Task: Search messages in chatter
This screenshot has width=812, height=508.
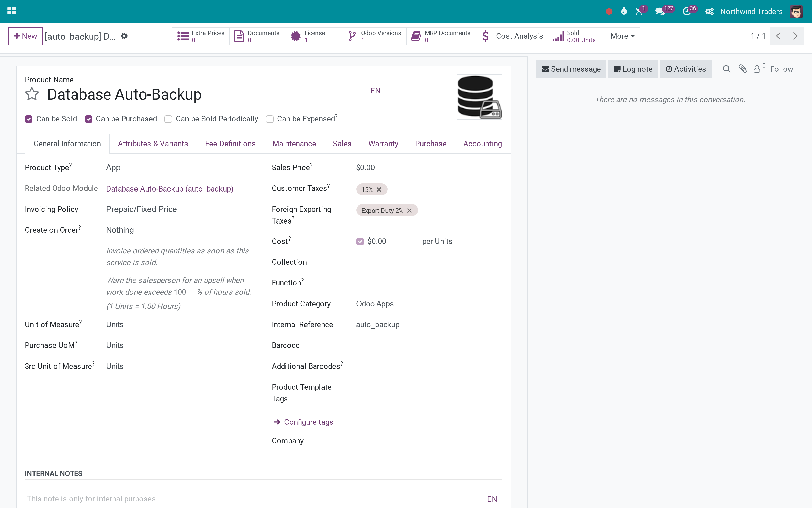Action: [726, 69]
